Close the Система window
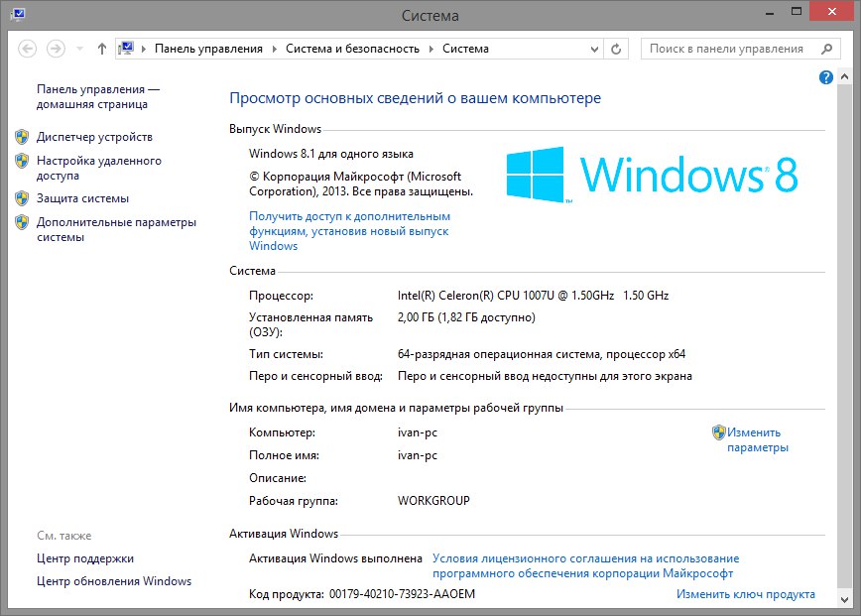This screenshot has width=861, height=616. pyautogui.click(x=832, y=12)
